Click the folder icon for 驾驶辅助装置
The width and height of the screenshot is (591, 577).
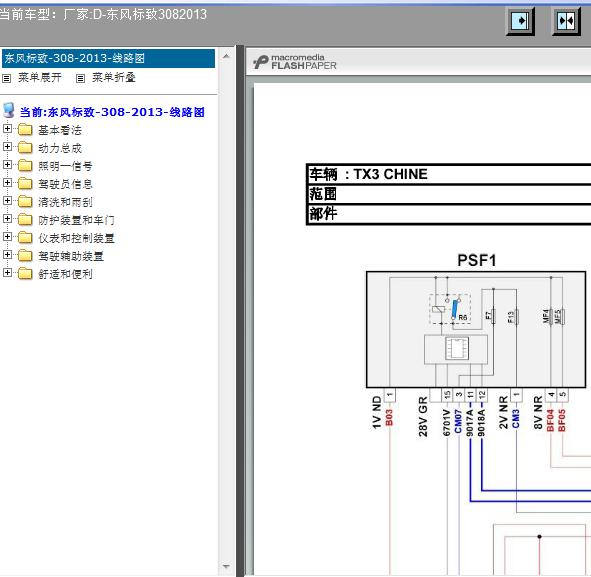pos(25,256)
